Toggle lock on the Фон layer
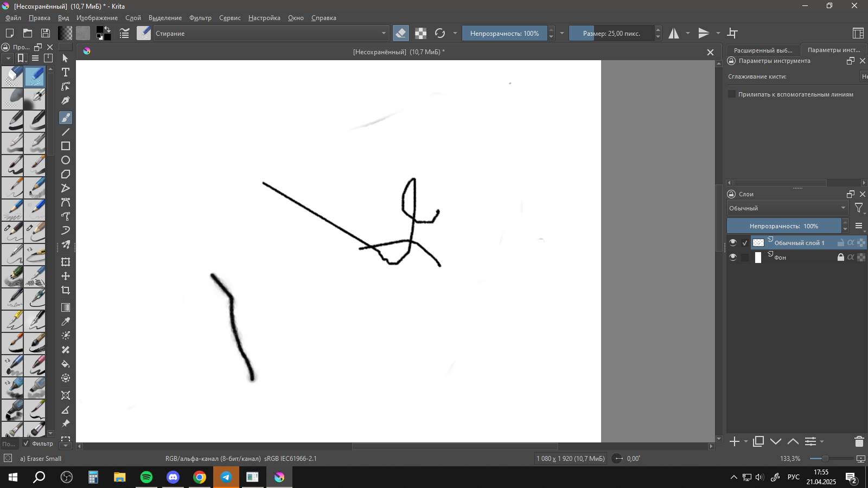Image resolution: width=868 pixels, height=488 pixels. click(x=841, y=257)
